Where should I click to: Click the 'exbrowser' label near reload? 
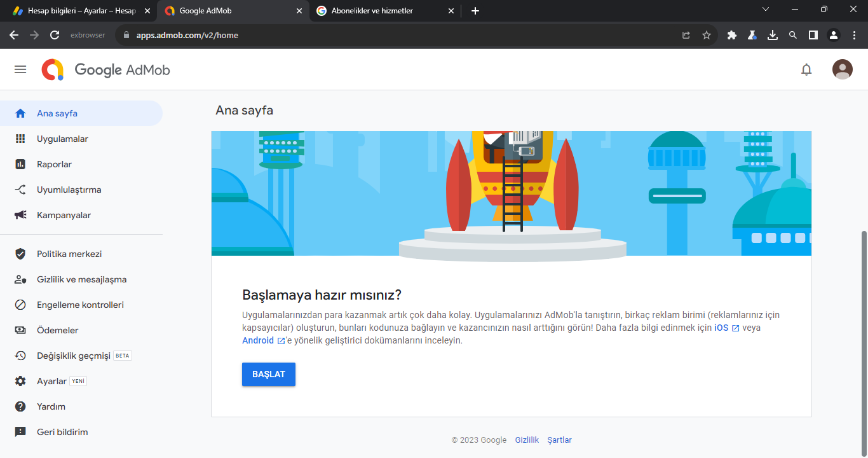pos(88,36)
